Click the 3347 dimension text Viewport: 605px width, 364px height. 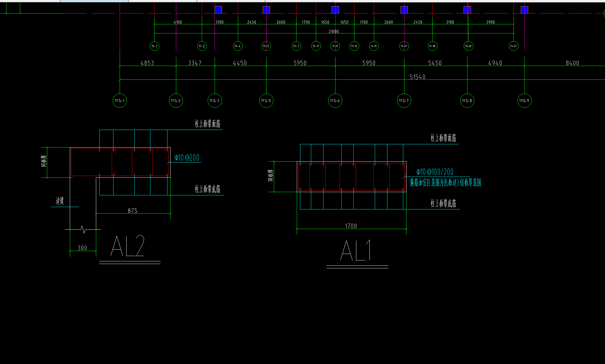[195, 63]
